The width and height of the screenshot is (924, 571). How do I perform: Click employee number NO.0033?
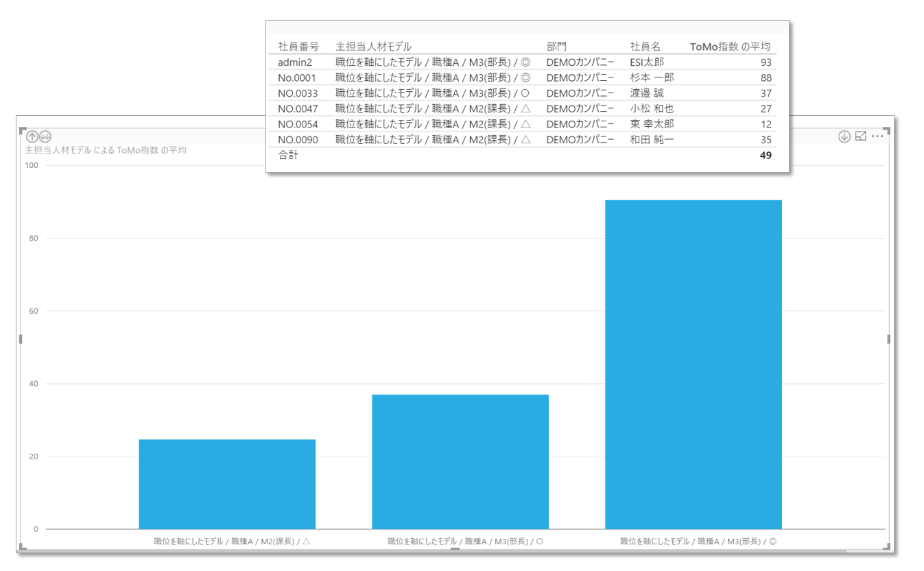tap(298, 93)
